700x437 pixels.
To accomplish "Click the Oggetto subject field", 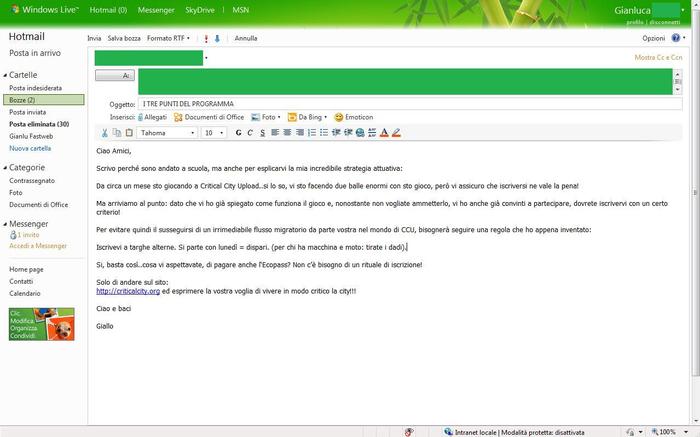I will click(410, 104).
